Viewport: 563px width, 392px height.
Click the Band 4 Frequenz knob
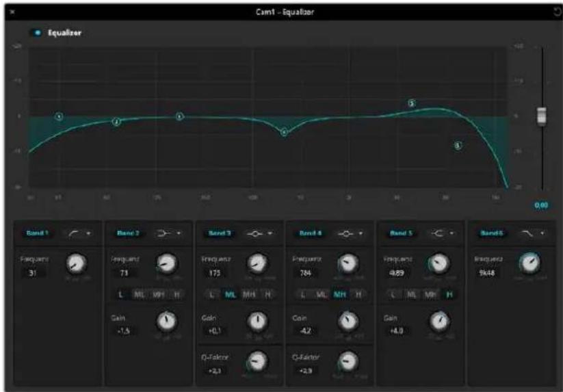click(348, 264)
